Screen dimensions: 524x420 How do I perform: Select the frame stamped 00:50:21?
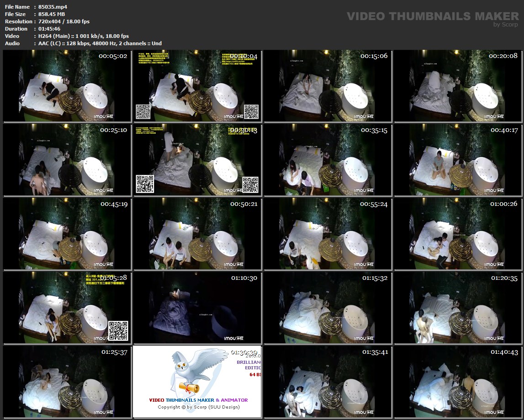197,234
